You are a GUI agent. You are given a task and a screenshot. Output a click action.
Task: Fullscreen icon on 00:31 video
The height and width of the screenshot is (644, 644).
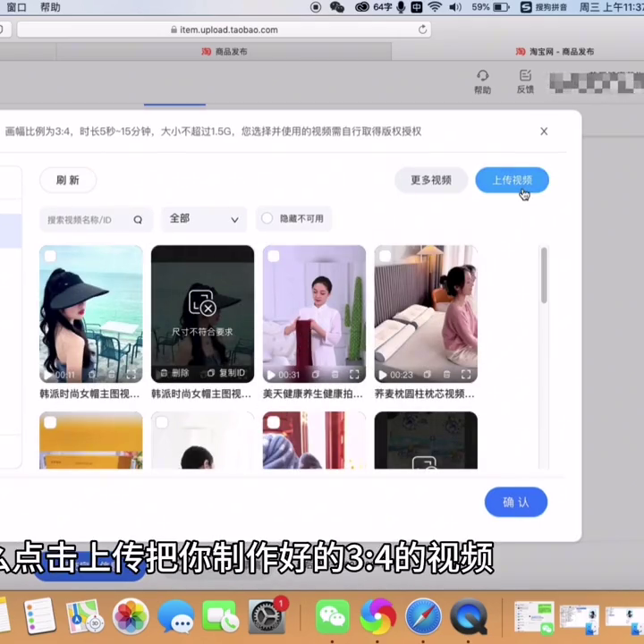tap(354, 374)
